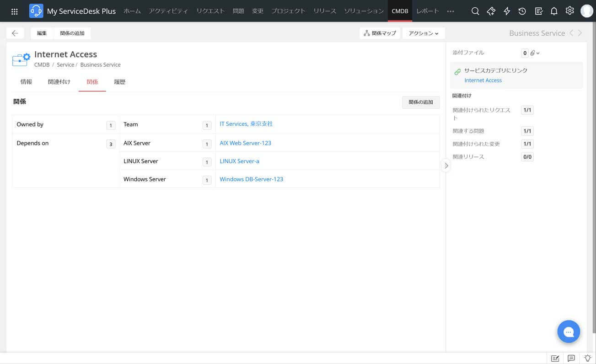Screen dimensions: 596x364
Task: Click the search magnifier icon
Action: pyautogui.click(x=475, y=11)
